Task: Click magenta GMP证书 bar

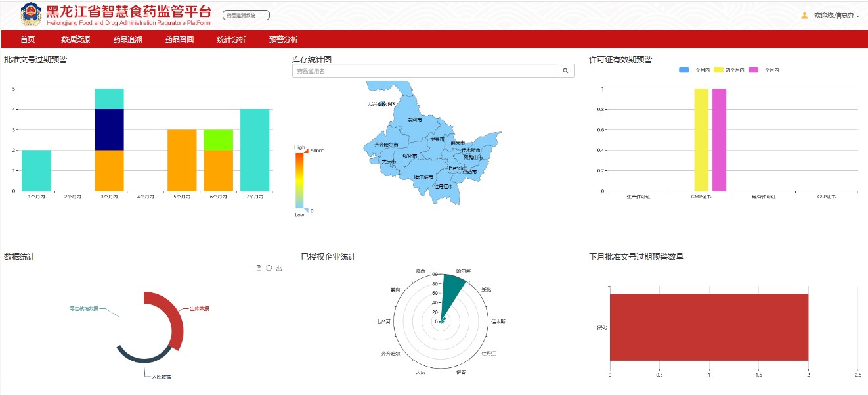Action: point(719,139)
